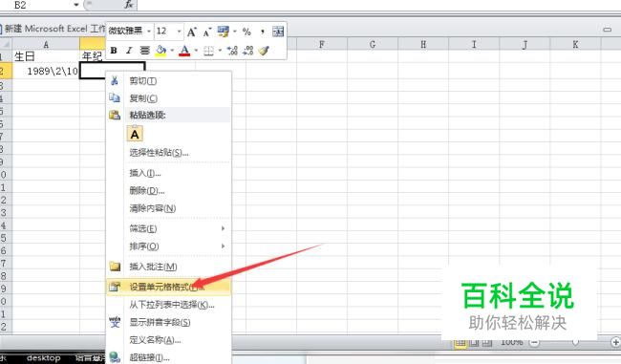Image resolution: width=621 pixels, height=364 pixels.
Task: Expand the 筛选(E) submenu
Action: tap(169, 228)
